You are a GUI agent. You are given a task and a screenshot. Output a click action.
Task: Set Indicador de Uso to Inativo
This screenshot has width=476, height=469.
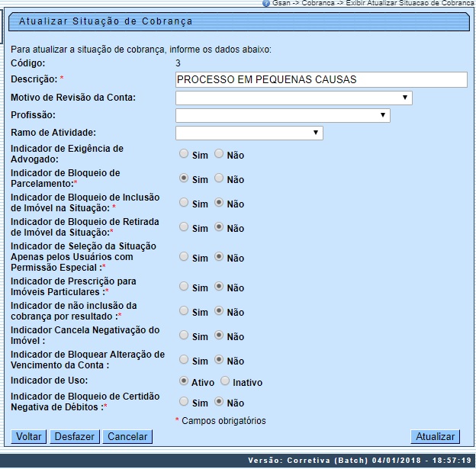225,381
